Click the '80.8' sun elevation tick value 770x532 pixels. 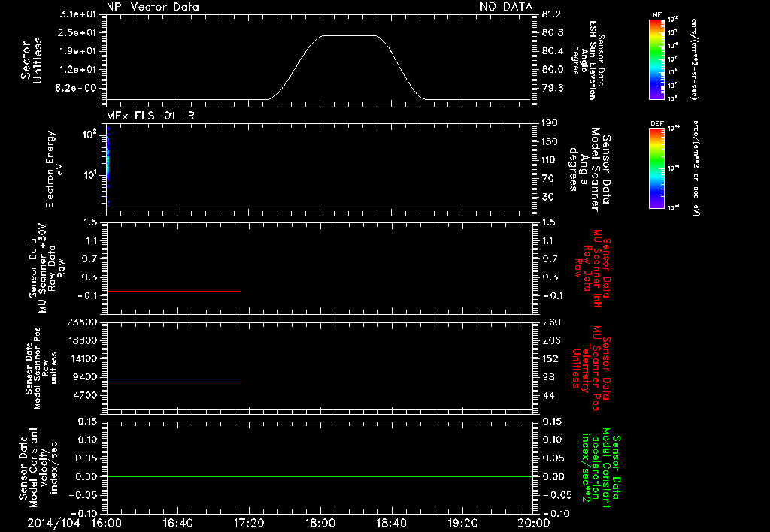[x=553, y=32]
